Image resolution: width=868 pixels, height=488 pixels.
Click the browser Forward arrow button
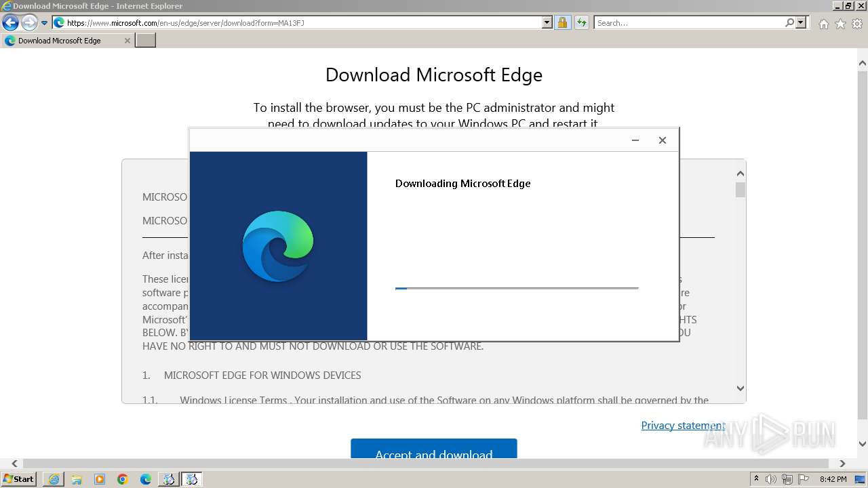(x=29, y=23)
